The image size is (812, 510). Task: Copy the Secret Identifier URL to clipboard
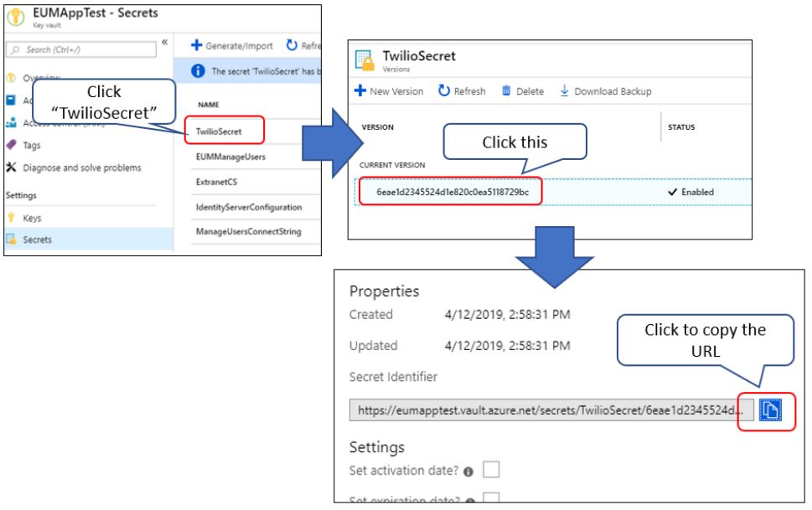coord(770,410)
